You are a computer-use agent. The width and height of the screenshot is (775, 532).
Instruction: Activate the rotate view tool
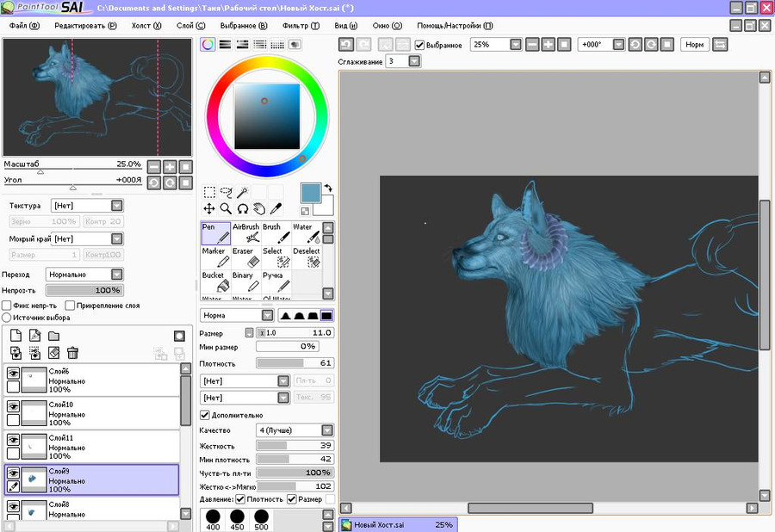(243, 208)
